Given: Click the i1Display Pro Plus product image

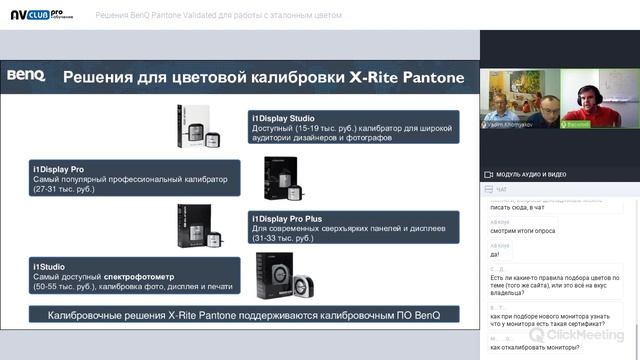Looking at the screenshot, I should (200, 226).
